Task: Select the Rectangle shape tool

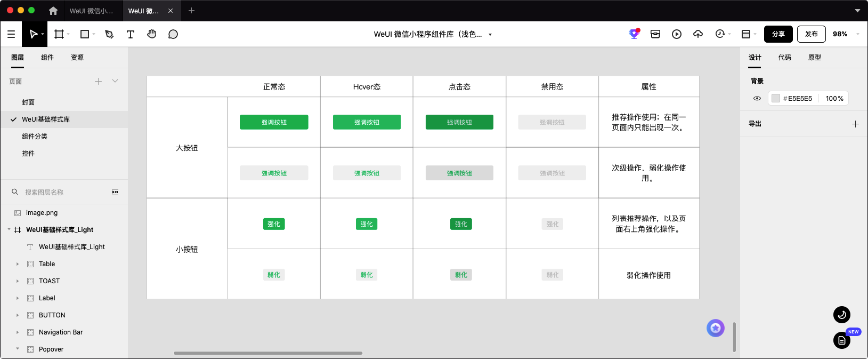Action: (84, 34)
